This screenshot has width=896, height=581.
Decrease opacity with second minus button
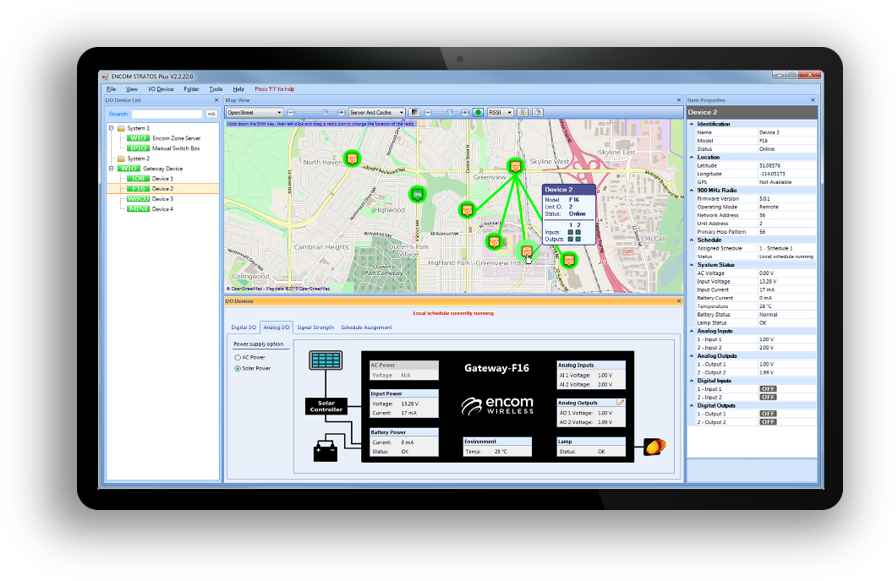coord(428,113)
